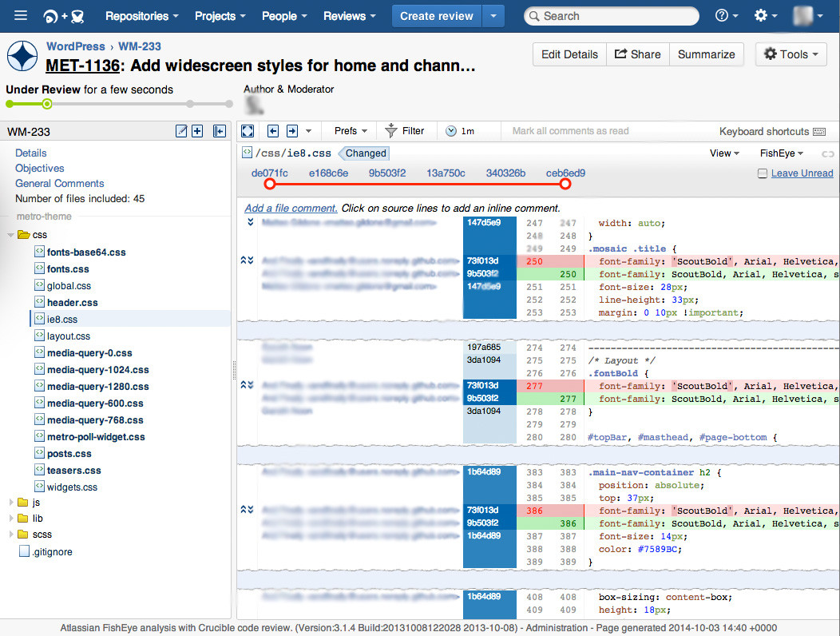
Task: Expand the lib folder
Action: [10, 519]
